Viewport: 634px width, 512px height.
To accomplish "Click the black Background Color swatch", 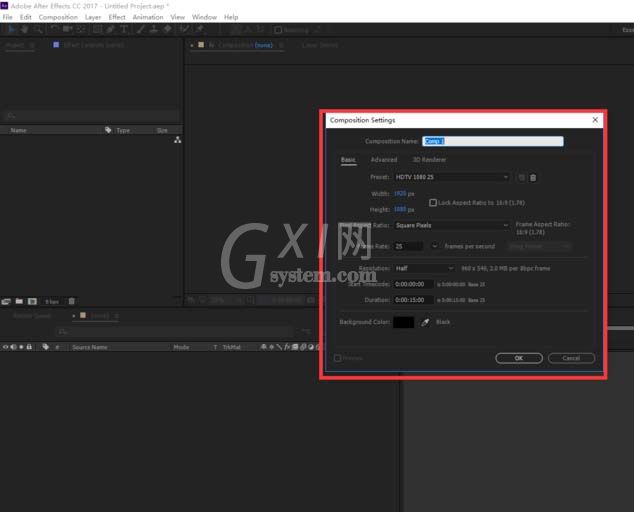I will (404, 322).
